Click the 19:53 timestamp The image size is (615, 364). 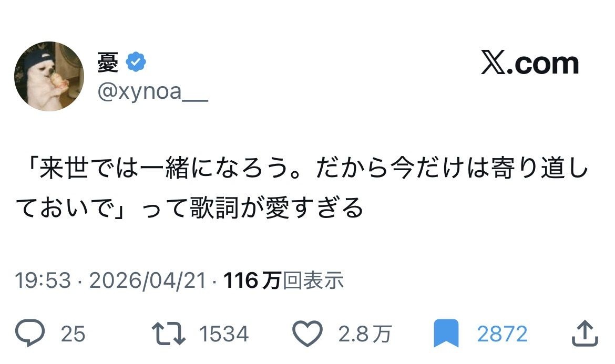pos(42,281)
